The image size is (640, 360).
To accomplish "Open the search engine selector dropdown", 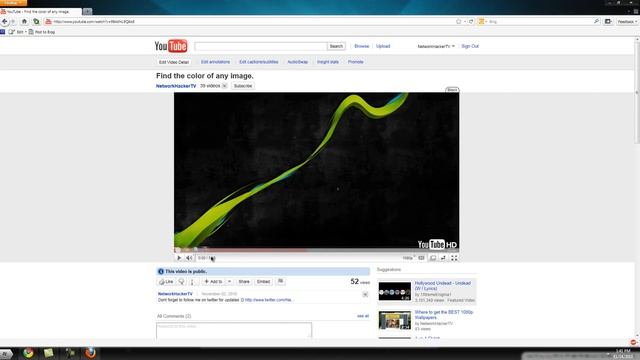I will 482,21.
